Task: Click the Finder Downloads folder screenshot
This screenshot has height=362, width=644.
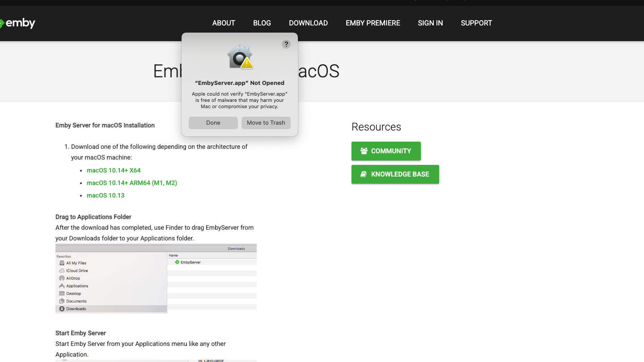Action: coord(156,278)
